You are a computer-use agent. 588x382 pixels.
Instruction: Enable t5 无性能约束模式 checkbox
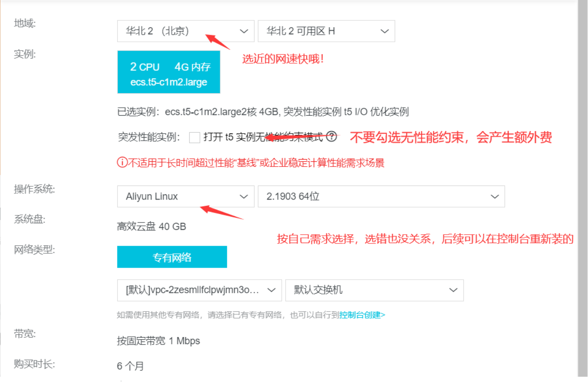195,138
